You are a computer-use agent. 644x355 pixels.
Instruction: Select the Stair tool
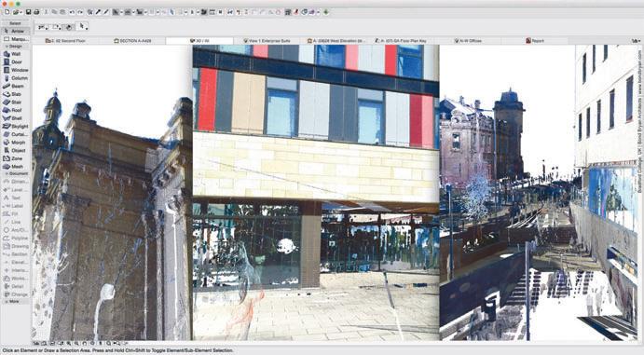click(x=16, y=102)
